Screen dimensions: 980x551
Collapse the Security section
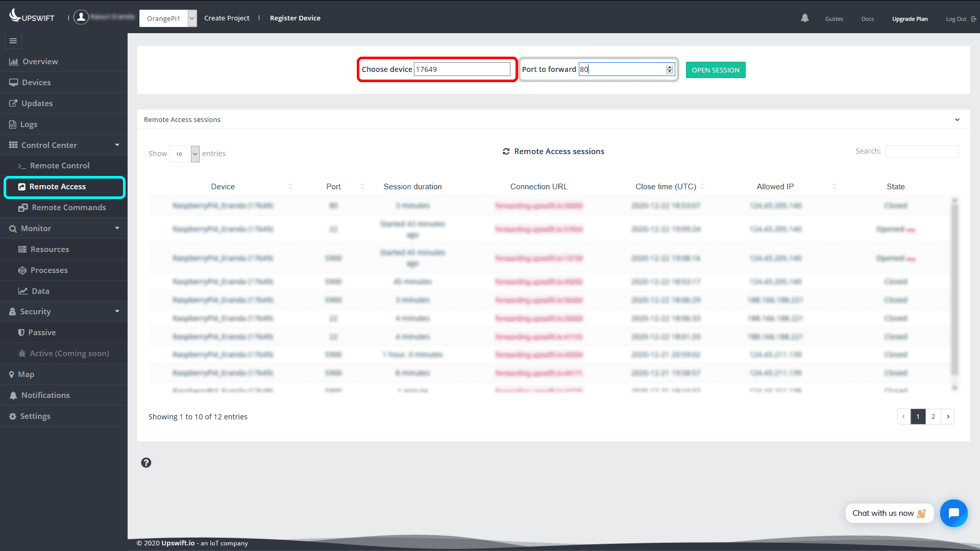pyautogui.click(x=64, y=311)
